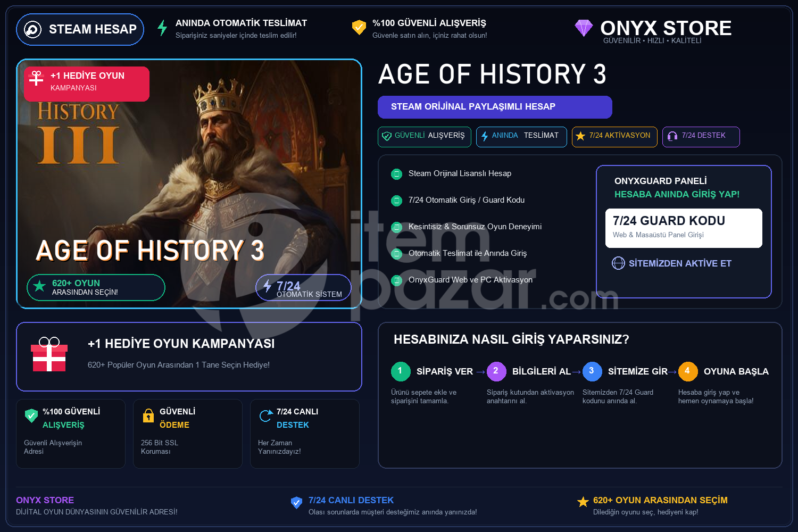Click yellow padlock icon in GÜVENLİ ÖDEME card
The image size is (798, 532).
148,415
